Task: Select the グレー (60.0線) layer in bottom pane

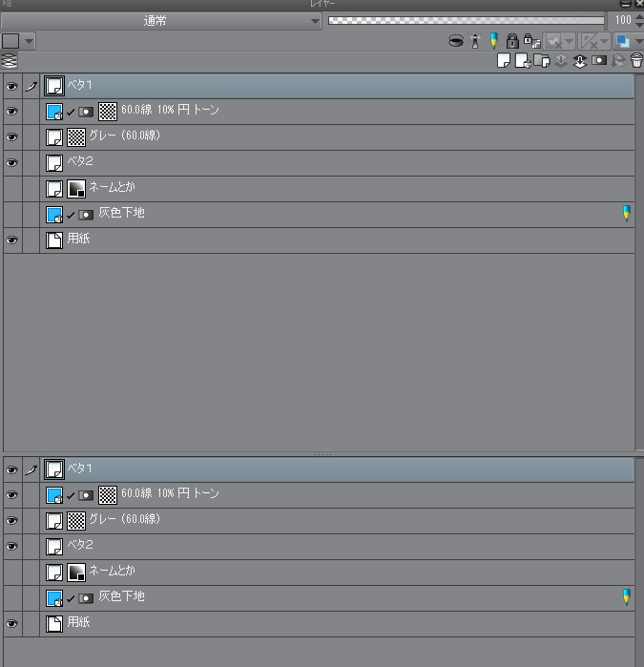Action: pos(337,521)
